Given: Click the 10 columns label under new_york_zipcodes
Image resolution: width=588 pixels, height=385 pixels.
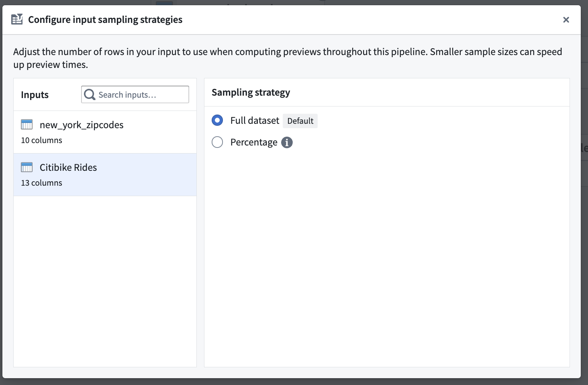Looking at the screenshot, I should (x=42, y=140).
